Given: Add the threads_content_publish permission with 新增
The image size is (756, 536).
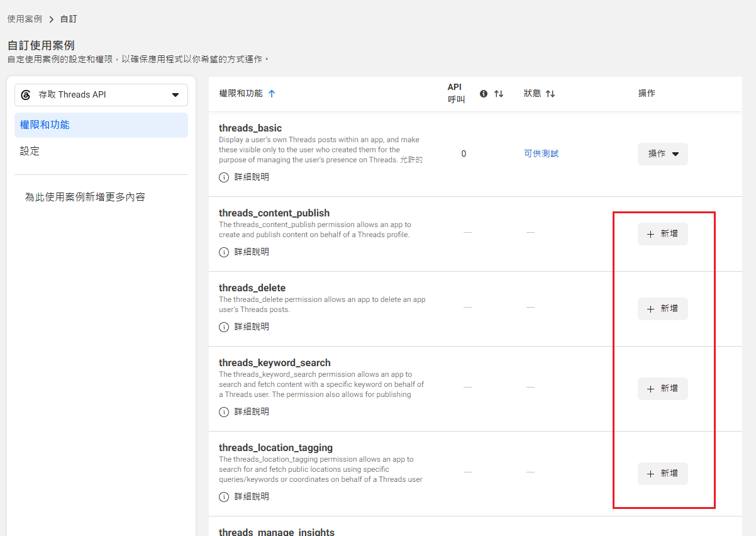Looking at the screenshot, I should click(663, 234).
